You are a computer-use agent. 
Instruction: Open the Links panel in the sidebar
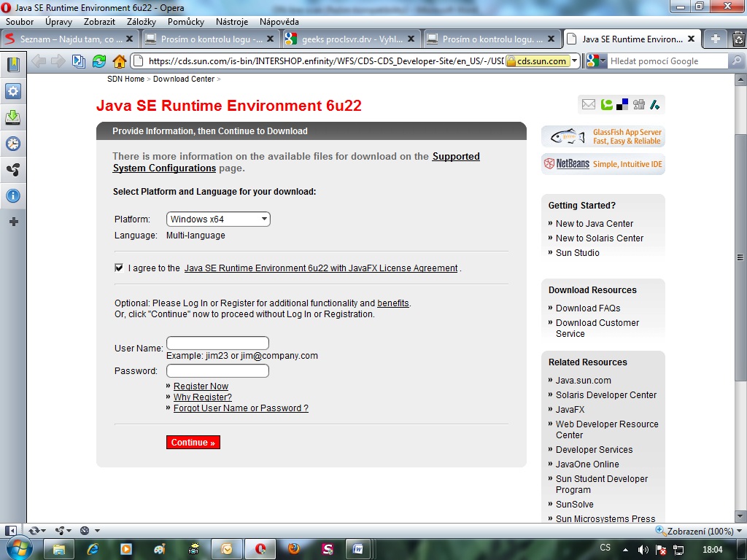pyautogui.click(x=13, y=169)
